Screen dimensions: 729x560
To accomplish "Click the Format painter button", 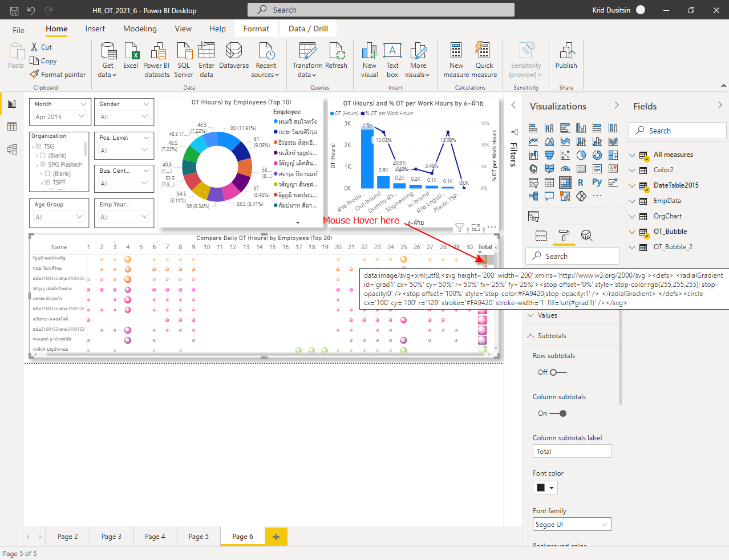I will [58, 75].
